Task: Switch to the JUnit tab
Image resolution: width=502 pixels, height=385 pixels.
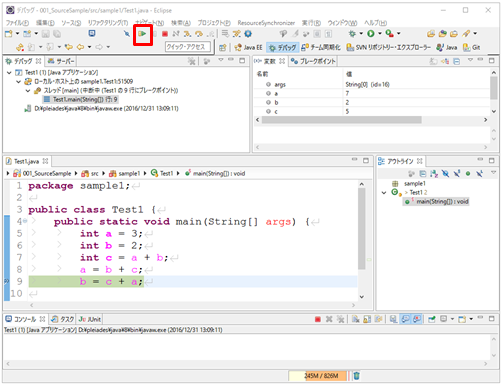Action: pos(90,319)
